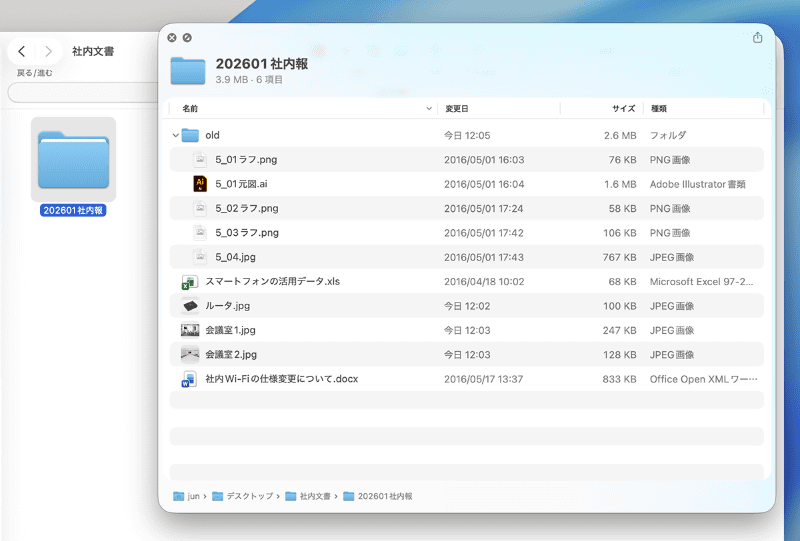Select the スマートフォンの活用データ.xls file name
The height and width of the screenshot is (541, 800).
click(272, 281)
